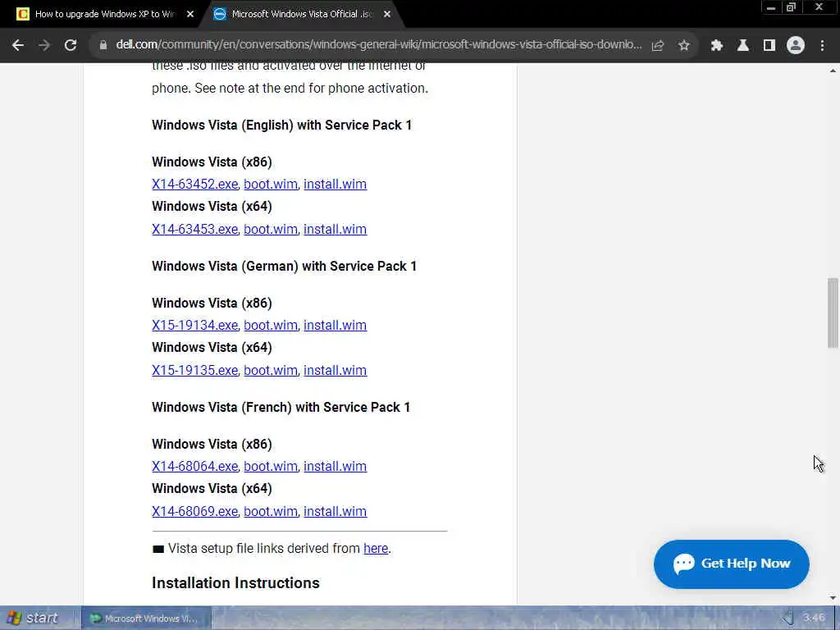Download X15-19134.exe German x86 file
Viewport: 840px width, 630px height.
194,325
